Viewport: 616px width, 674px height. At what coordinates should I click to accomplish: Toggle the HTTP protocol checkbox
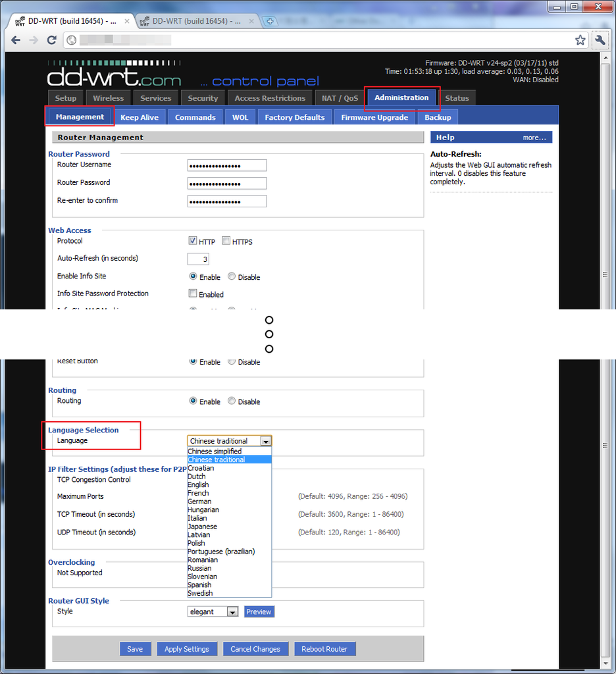(x=193, y=241)
